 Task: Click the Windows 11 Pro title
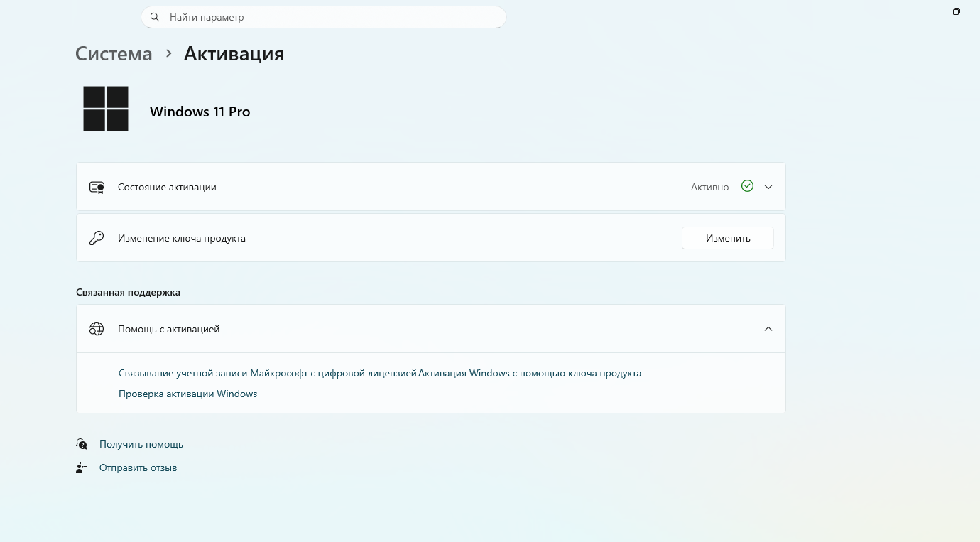[x=200, y=112]
